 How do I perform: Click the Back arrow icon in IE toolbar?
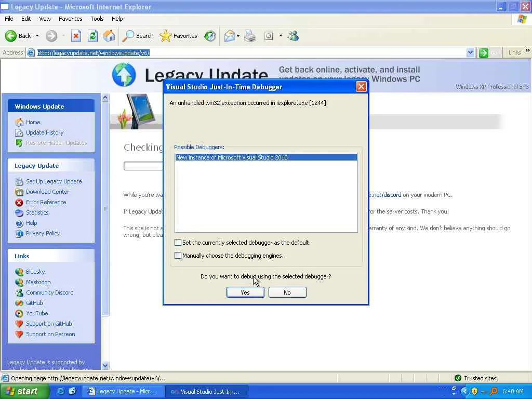pyautogui.click(x=11, y=36)
